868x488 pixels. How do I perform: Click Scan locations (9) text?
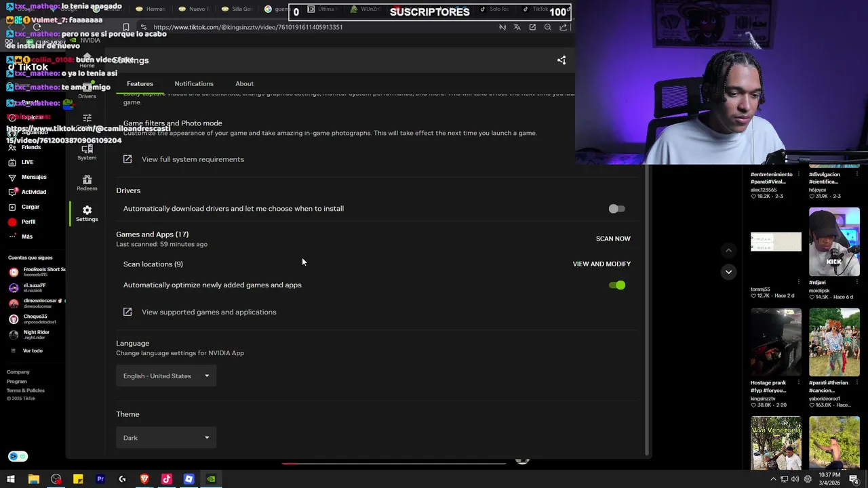pyautogui.click(x=153, y=264)
